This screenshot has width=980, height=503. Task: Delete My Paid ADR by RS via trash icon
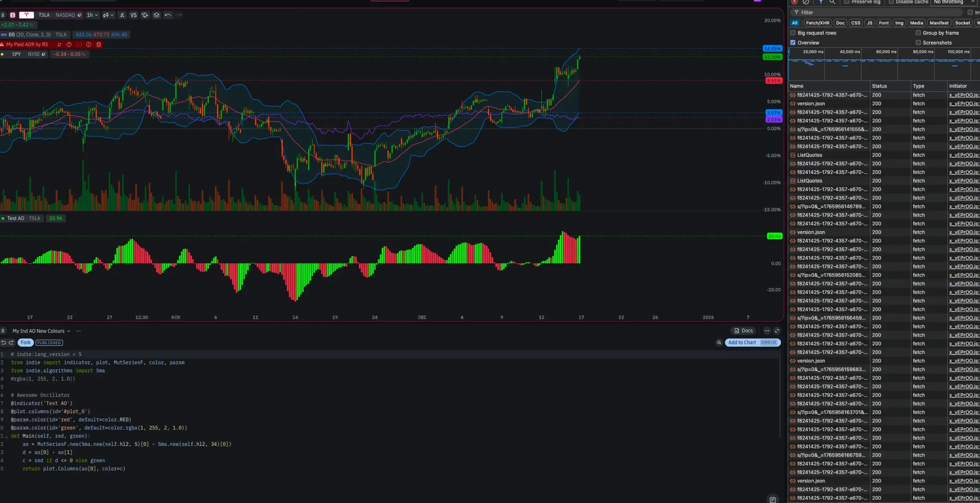click(x=99, y=45)
